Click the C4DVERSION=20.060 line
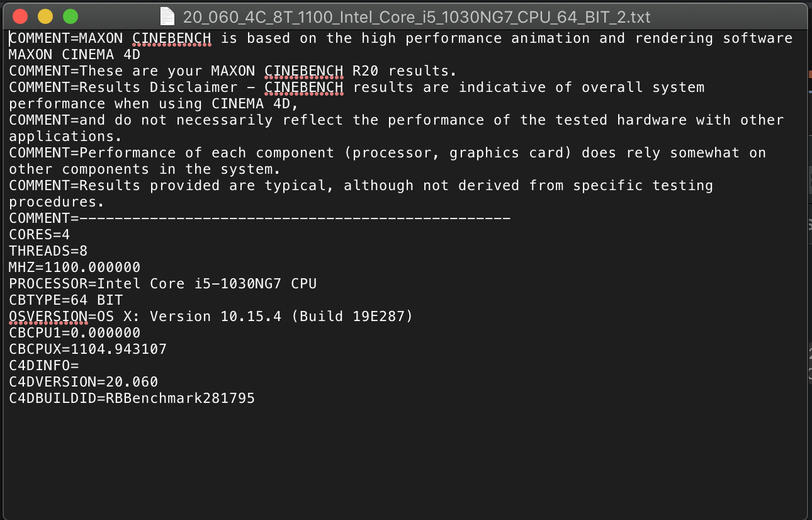 pyautogui.click(x=83, y=382)
